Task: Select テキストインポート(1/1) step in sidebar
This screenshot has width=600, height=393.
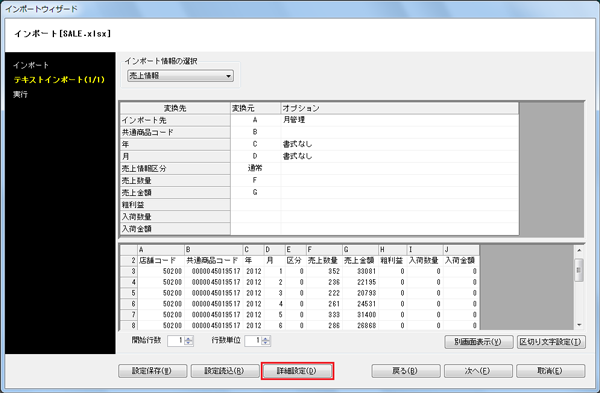Action: (59, 80)
